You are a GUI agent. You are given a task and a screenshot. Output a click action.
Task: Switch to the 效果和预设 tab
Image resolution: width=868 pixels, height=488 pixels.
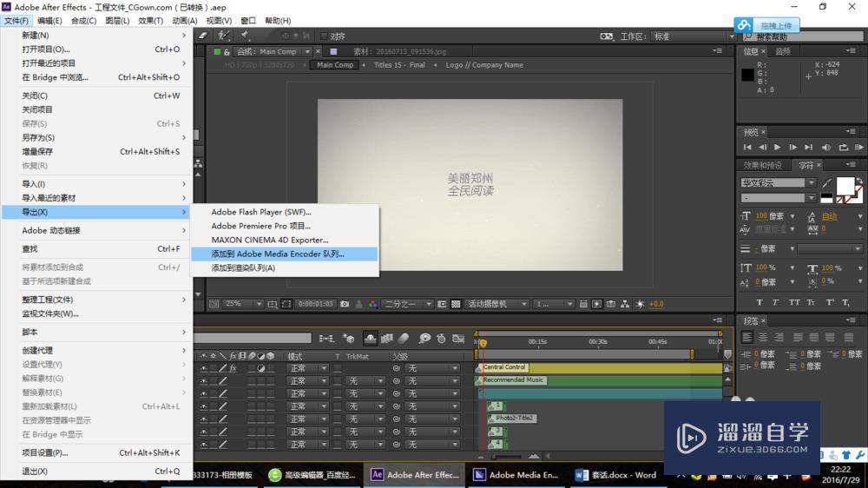763,165
